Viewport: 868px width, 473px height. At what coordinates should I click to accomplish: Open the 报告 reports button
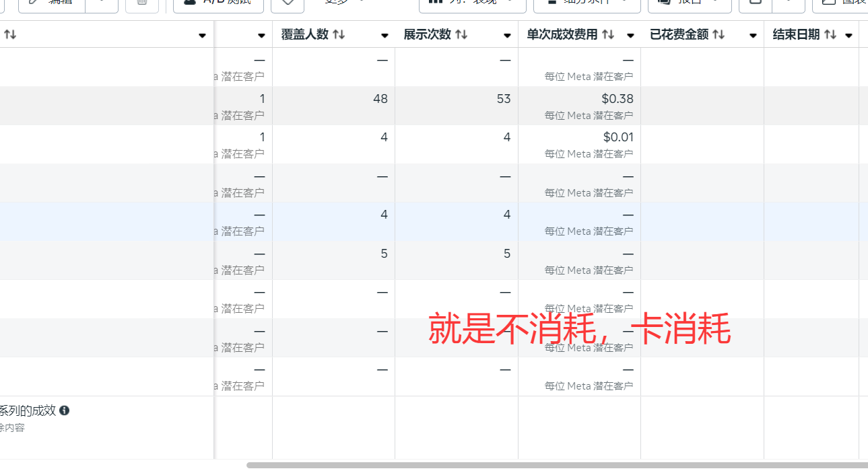[x=689, y=3]
